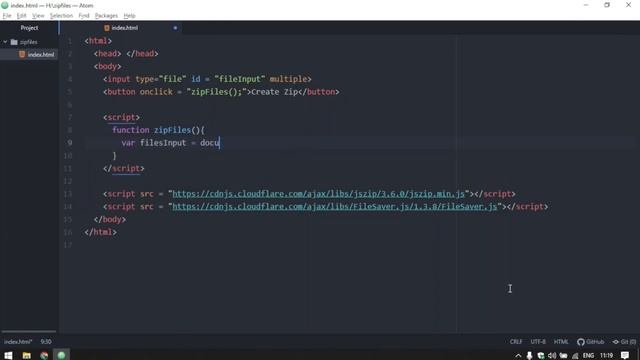Click the folder icon beside zipfiles
Viewport: 640px width, 360px height.
14,42
